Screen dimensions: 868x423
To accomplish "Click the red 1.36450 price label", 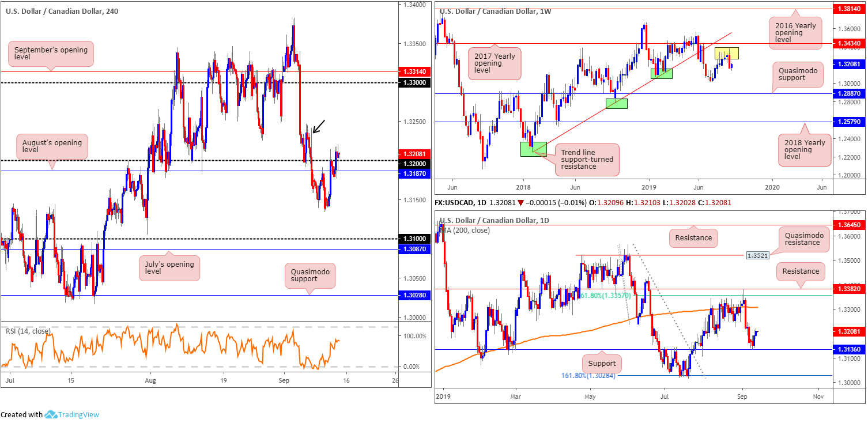I will point(850,225).
